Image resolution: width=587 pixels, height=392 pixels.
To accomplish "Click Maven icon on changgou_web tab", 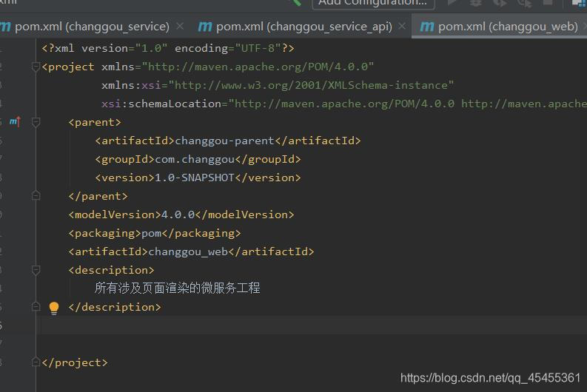I will pyautogui.click(x=427, y=27).
